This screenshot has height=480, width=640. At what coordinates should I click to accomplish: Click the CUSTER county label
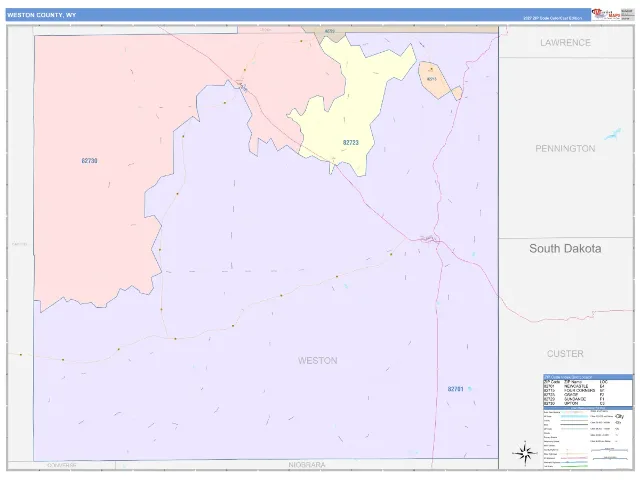coord(565,353)
